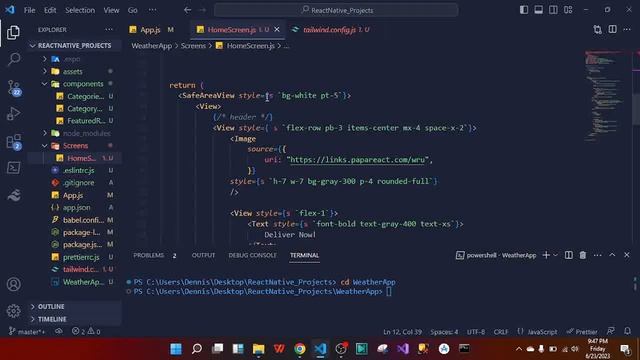Image resolution: width=640 pixels, height=360 pixels.
Task: Go forward with the navigation arrow
Action: [x=202, y=10]
